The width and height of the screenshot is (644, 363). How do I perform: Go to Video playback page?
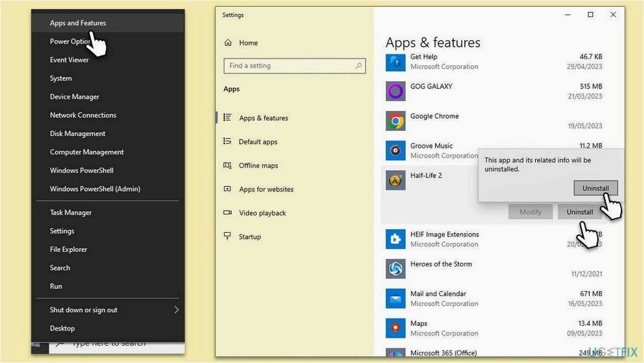(x=262, y=213)
